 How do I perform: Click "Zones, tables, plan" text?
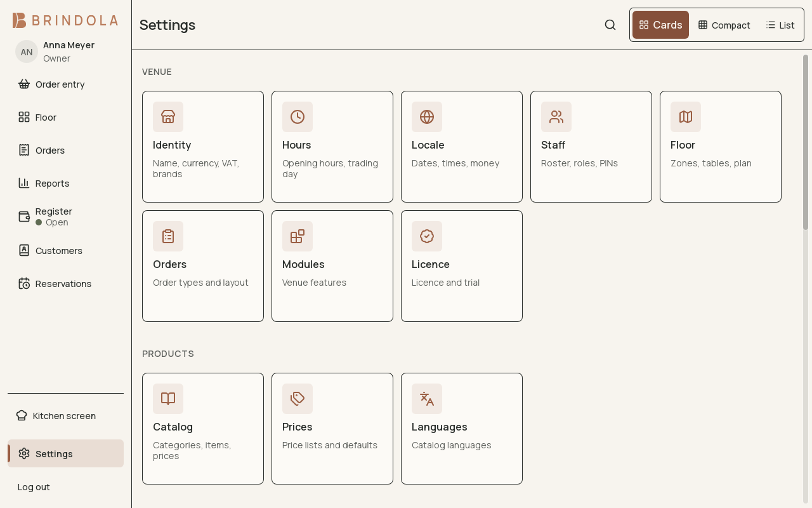[x=711, y=163]
